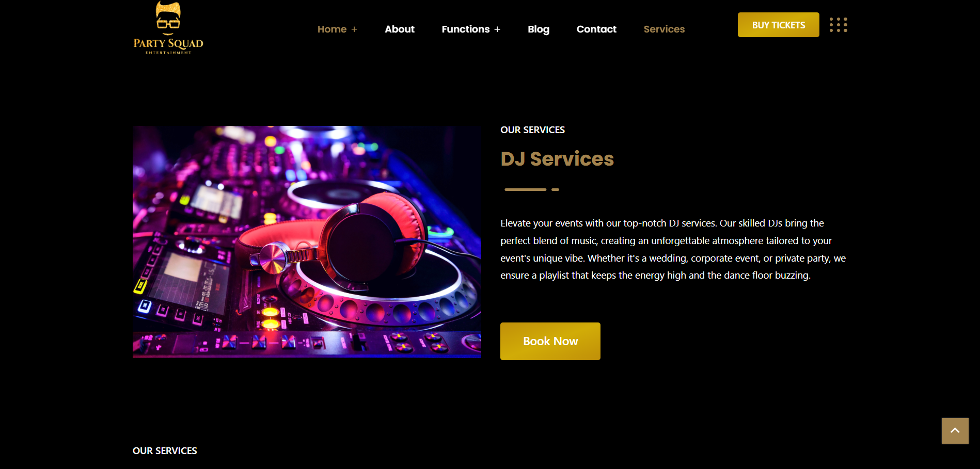Click the Party Squad logo
This screenshot has width=980, height=469.
tap(168, 27)
